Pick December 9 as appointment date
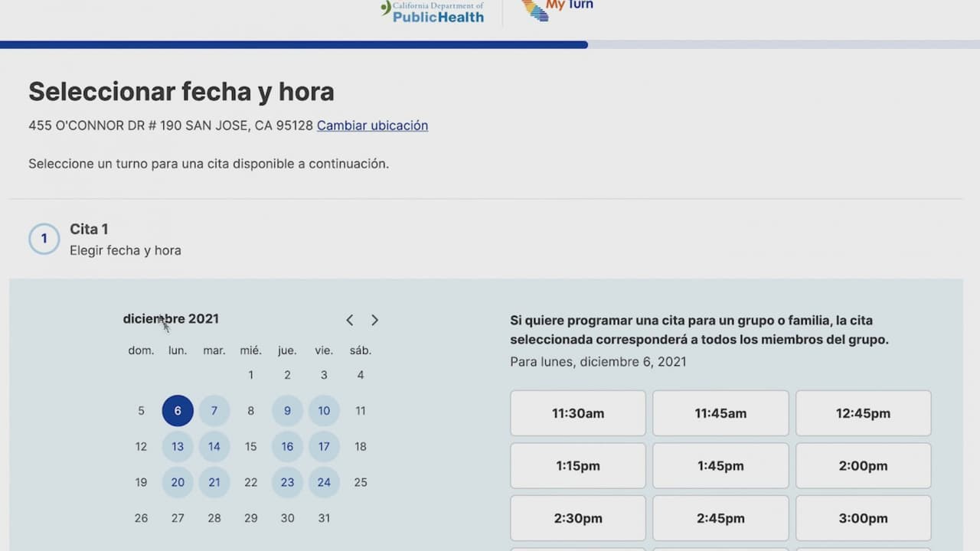 point(287,411)
